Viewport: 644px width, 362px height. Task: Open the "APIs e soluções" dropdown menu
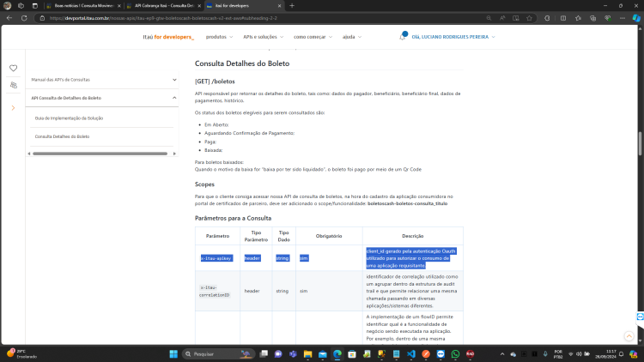coord(264,37)
